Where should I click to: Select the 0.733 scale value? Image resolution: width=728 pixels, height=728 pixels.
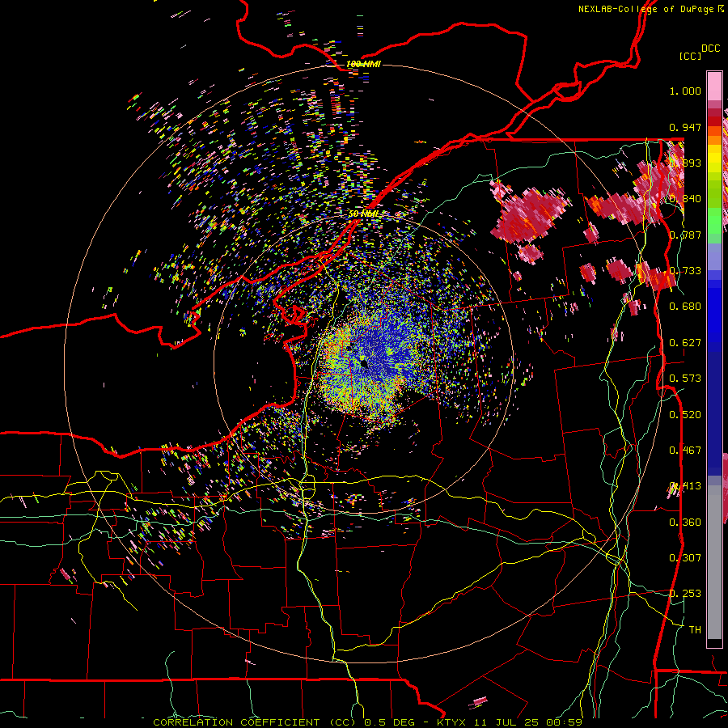pyautogui.click(x=685, y=271)
